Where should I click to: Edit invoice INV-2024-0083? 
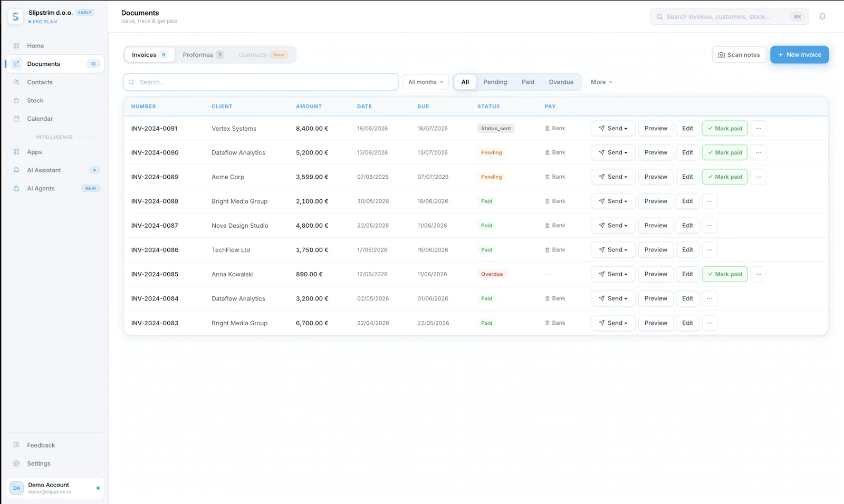(x=687, y=323)
